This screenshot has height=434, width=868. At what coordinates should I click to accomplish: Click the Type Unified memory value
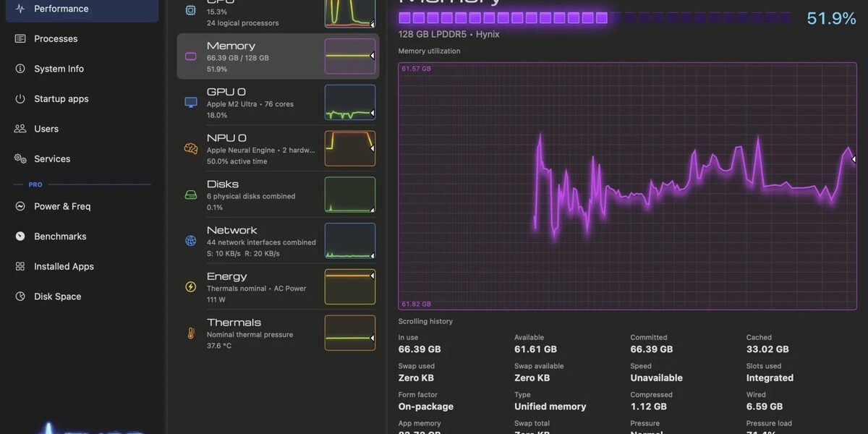550,407
